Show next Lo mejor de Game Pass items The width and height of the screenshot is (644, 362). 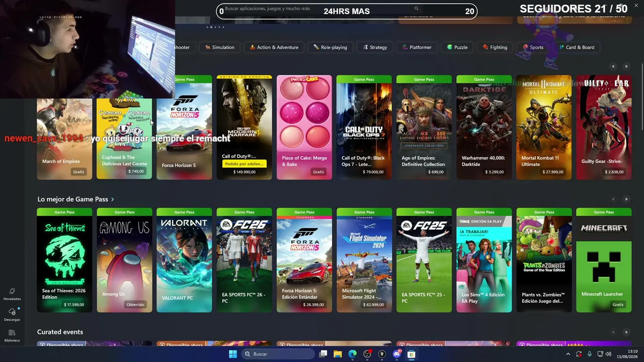[626, 200]
